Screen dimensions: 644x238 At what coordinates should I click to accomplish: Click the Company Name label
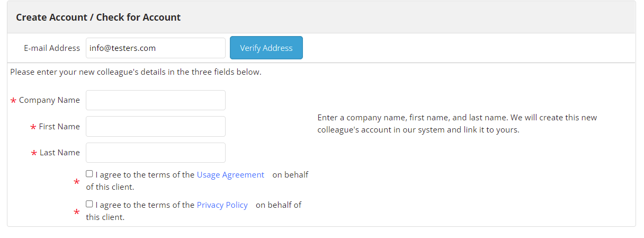point(49,100)
